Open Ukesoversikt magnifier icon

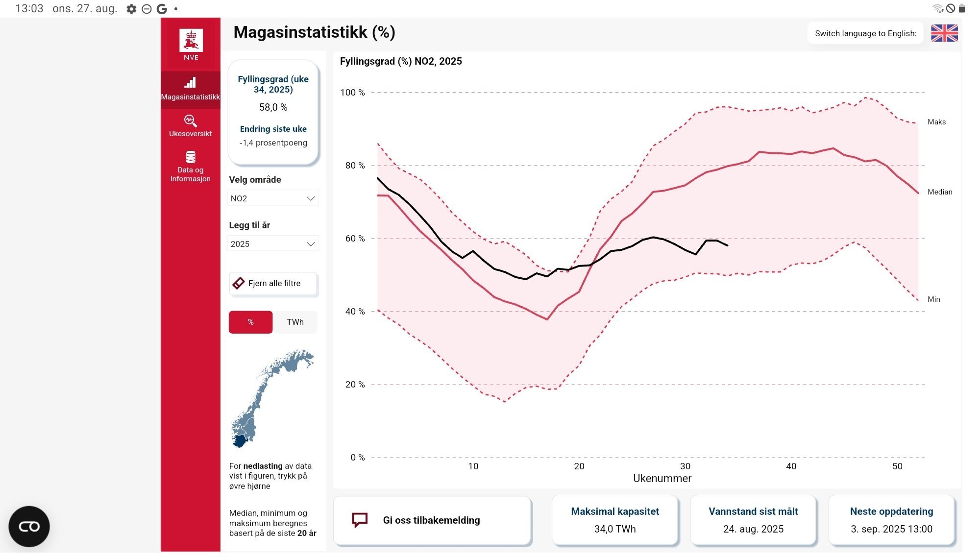coord(190,121)
